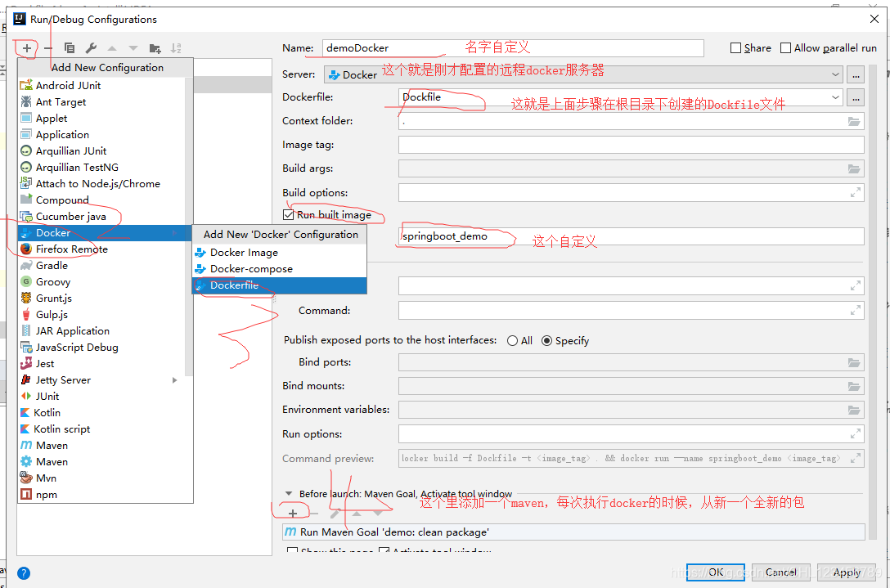Click the Add New Configuration plus icon
The image size is (890, 588).
click(27, 48)
